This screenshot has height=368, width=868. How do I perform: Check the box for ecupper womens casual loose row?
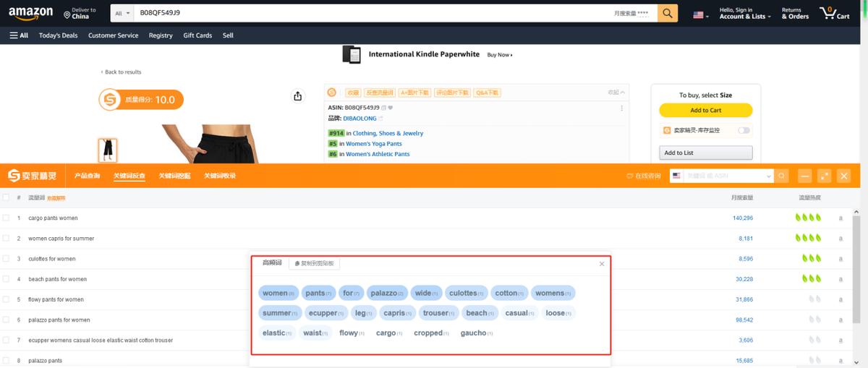click(6, 340)
